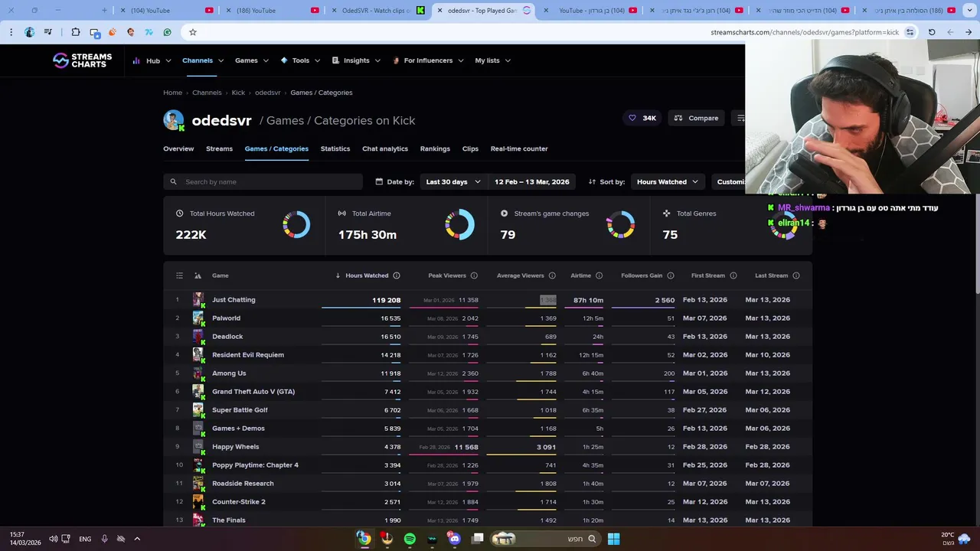Open the Clips tab
Screen dimensions: 980x551
point(470,148)
